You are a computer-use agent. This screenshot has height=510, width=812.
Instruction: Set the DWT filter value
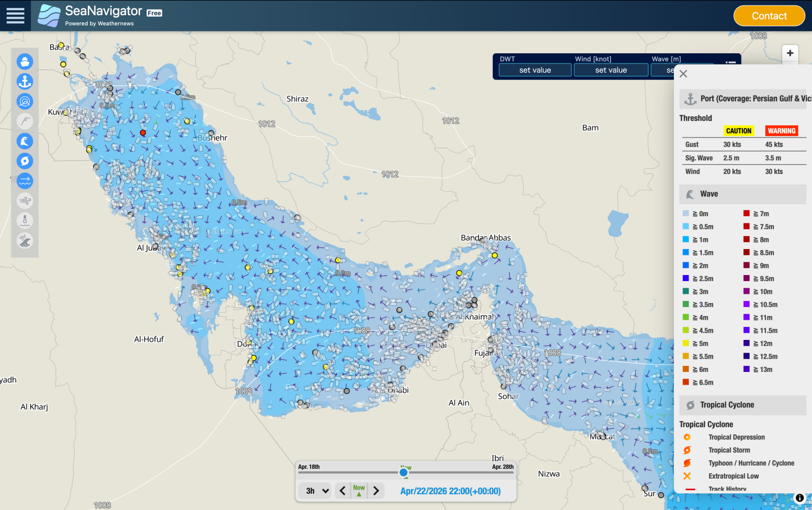[x=535, y=70]
